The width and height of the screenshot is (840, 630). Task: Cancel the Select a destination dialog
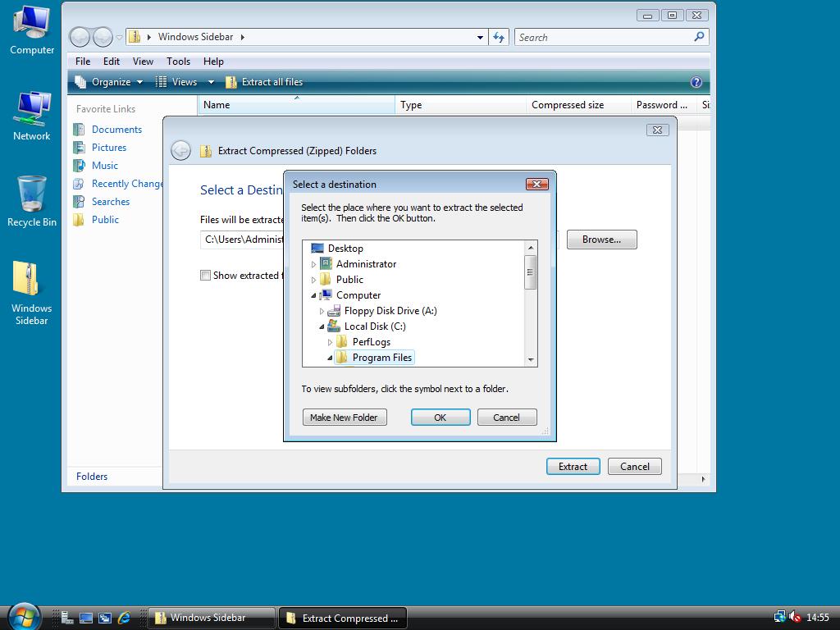click(507, 418)
